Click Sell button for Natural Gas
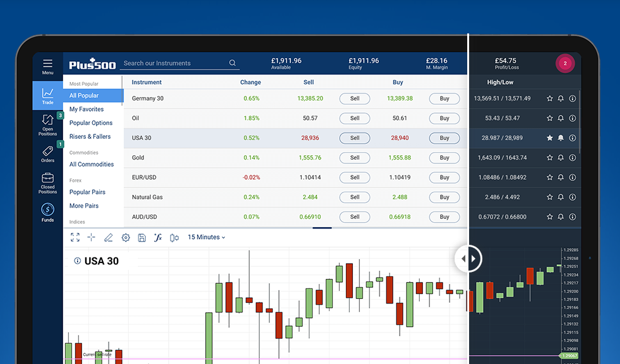 point(355,197)
